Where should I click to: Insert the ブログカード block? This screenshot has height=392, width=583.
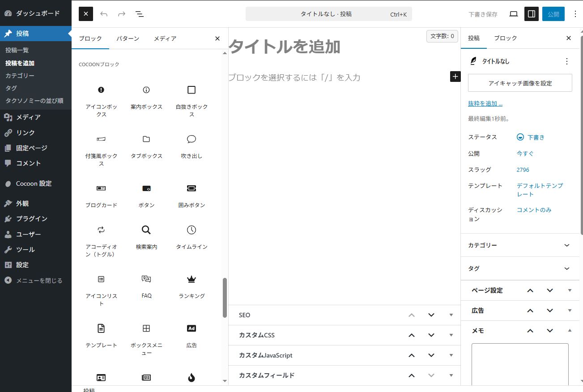[x=101, y=196]
